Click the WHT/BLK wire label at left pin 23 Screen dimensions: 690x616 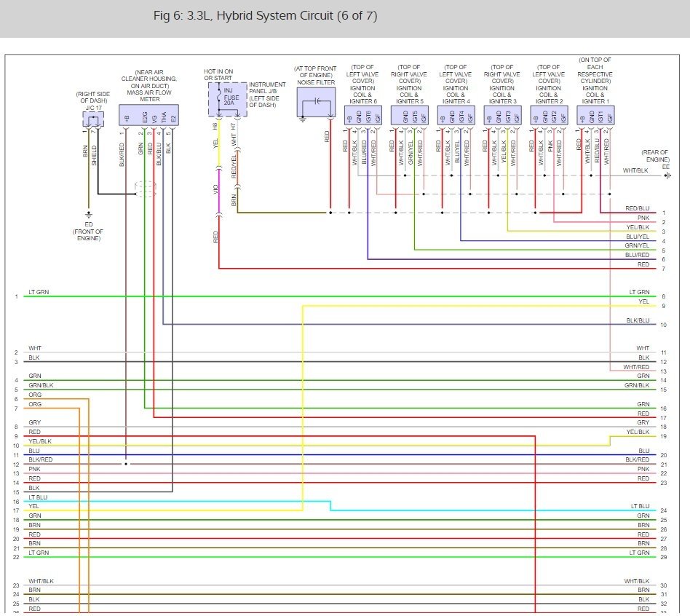click(40, 581)
